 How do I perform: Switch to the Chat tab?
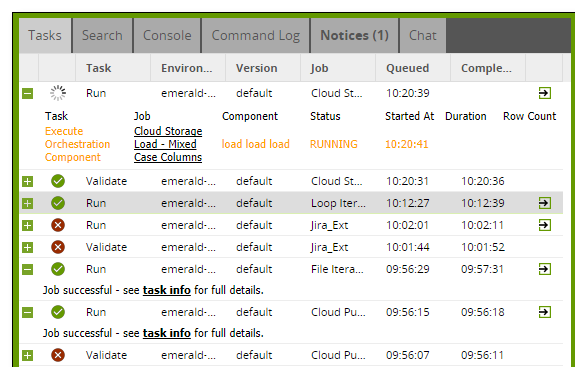[423, 36]
